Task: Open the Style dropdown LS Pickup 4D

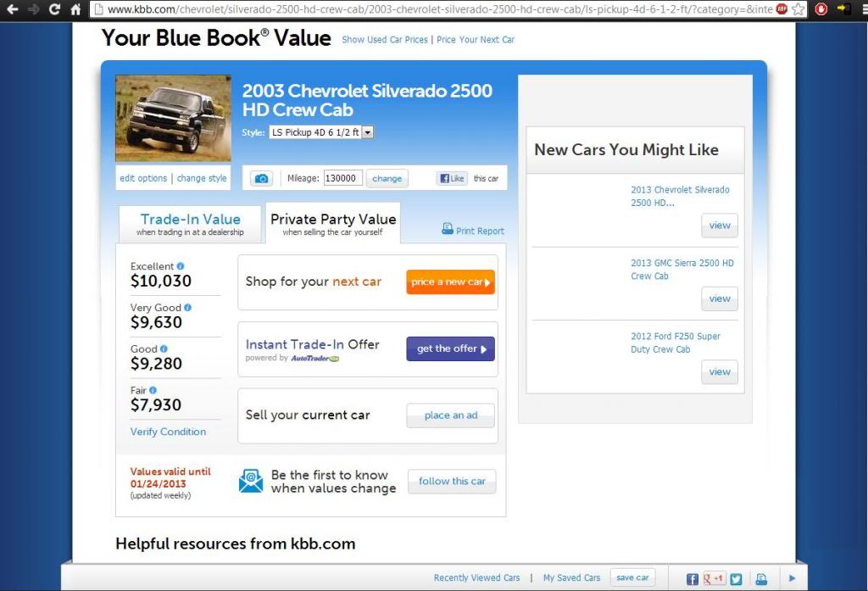Action: click(321, 132)
